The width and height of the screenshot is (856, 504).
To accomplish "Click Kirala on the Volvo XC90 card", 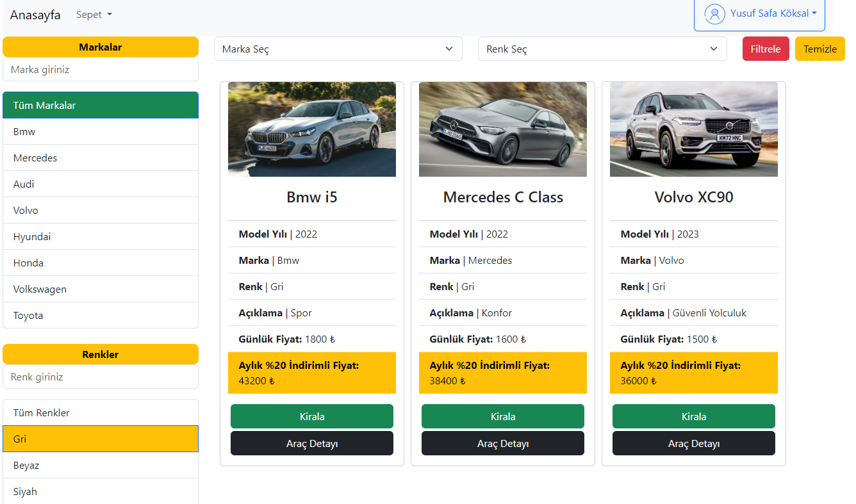I will click(694, 416).
